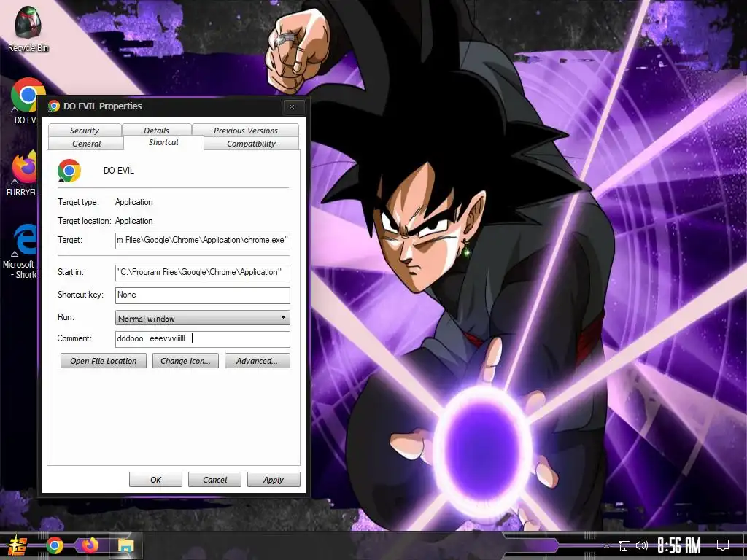
Task: Switch to the Details tab
Action: point(156,130)
